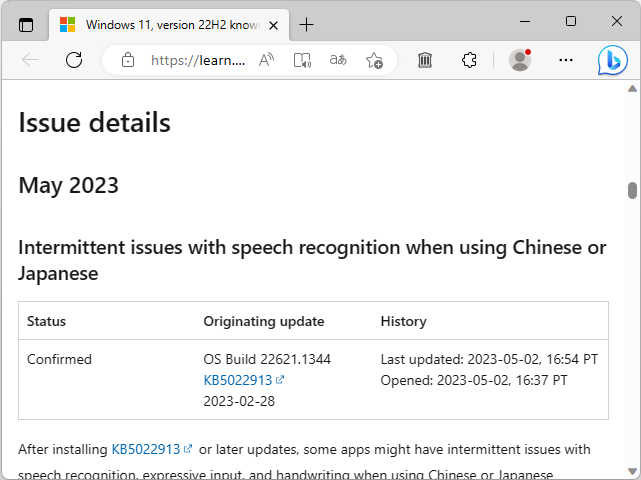Click the trash can extension icon
Viewport: 641px width, 480px height.
425,60
